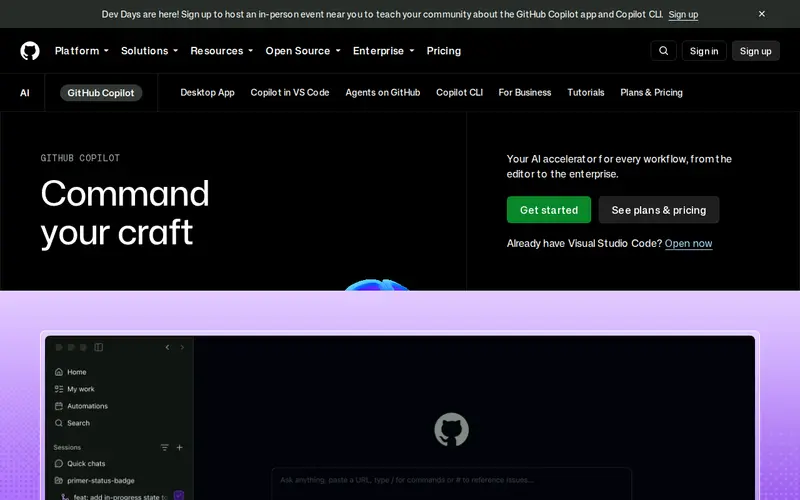Image resolution: width=800 pixels, height=500 pixels.
Task: Click the Search icon in app sidebar
Action: click(x=59, y=423)
